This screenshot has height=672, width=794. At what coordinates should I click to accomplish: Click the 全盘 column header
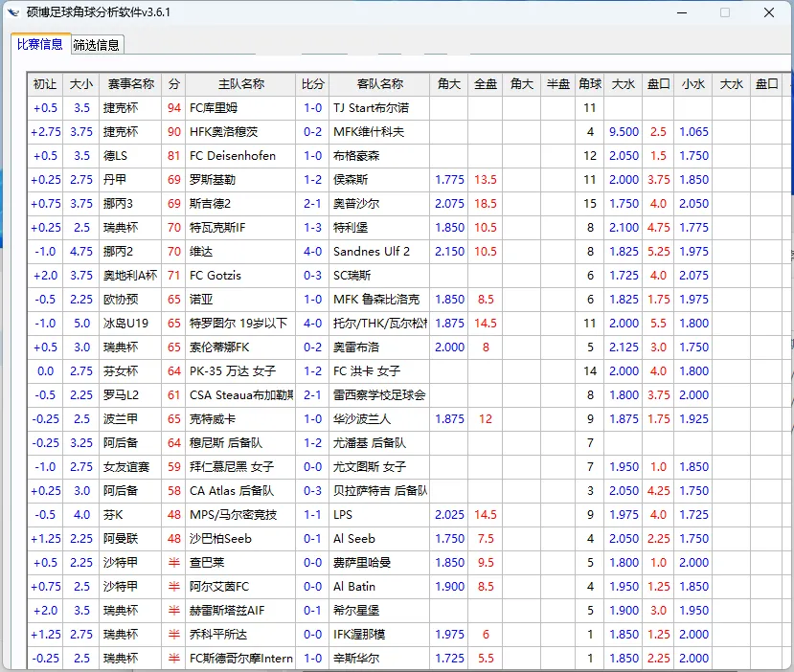pyautogui.click(x=485, y=83)
